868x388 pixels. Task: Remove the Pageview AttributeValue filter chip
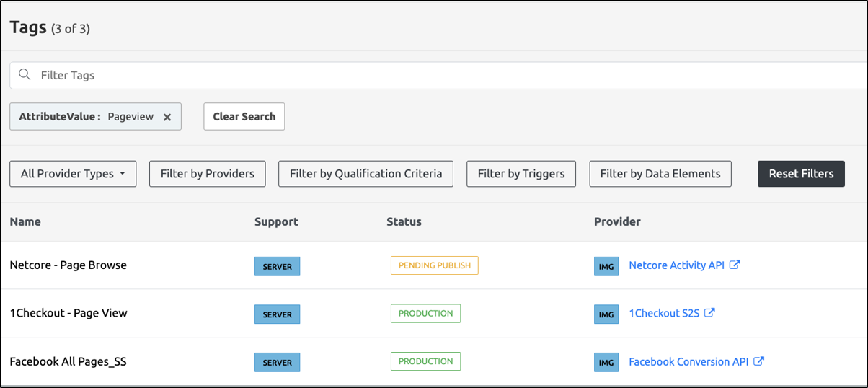pyautogui.click(x=167, y=117)
